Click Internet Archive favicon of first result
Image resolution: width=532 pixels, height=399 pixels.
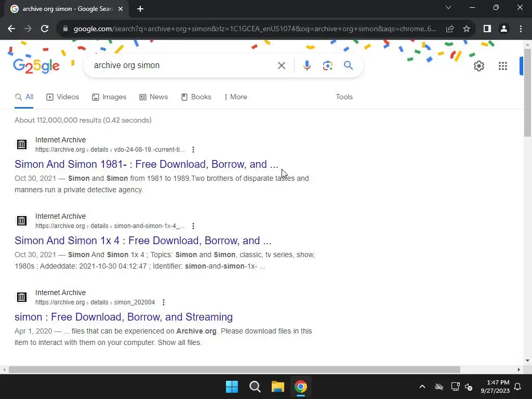pyautogui.click(x=22, y=144)
